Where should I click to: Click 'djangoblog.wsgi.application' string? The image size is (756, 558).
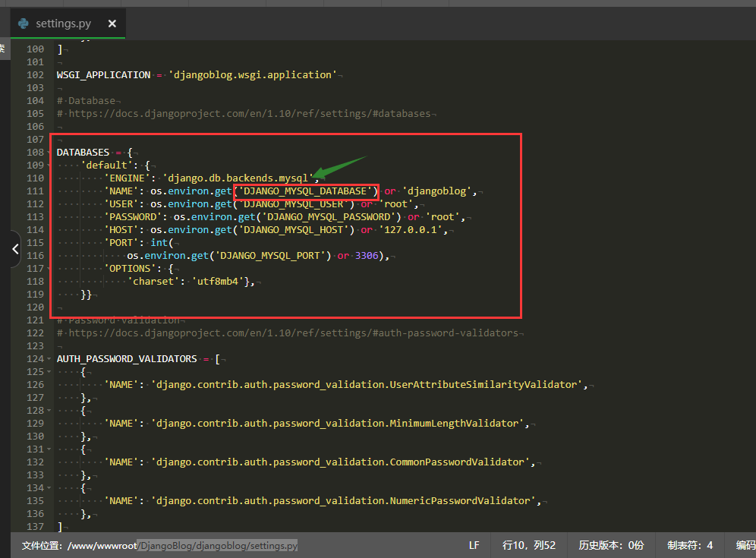click(253, 74)
